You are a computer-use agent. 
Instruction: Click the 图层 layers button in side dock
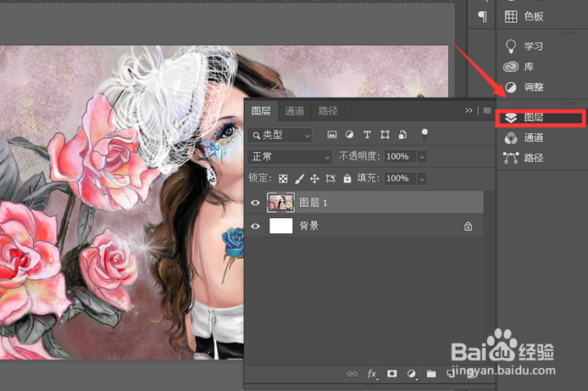point(541,118)
